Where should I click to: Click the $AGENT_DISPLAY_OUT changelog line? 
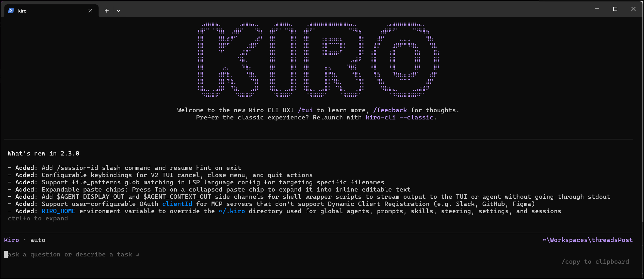coord(309,197)
